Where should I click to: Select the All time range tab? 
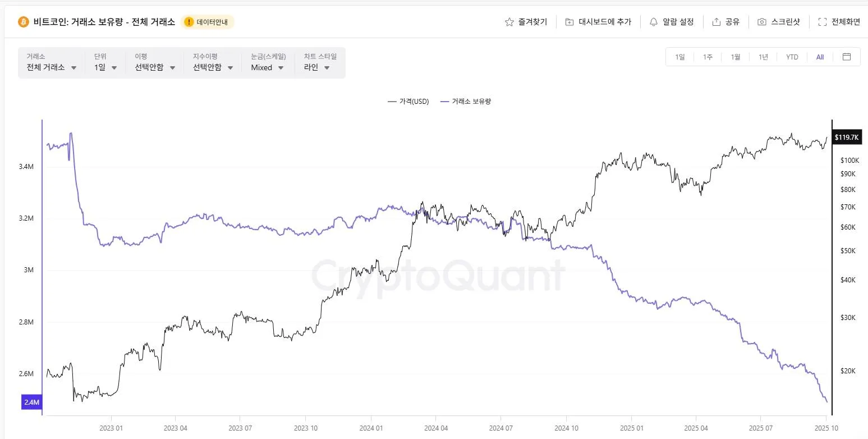pos(820,57)
